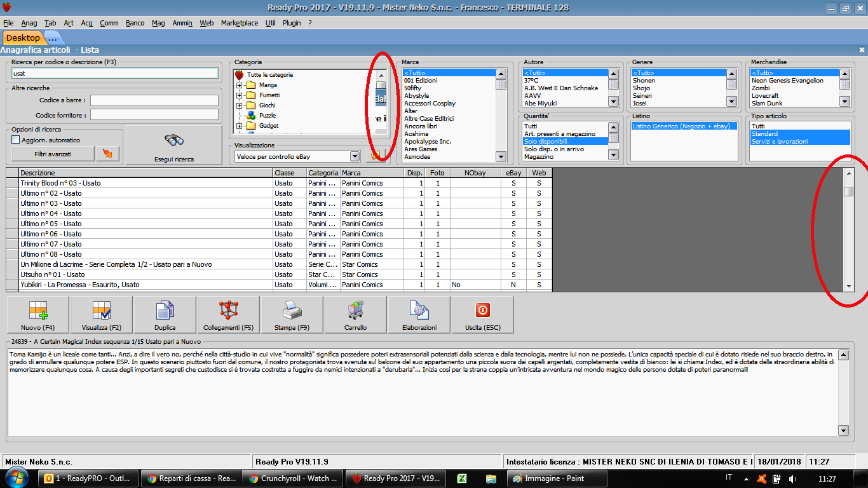
Task: Switch to Crunchyroll Chrome taskbar window
Action: pos(294,478)
